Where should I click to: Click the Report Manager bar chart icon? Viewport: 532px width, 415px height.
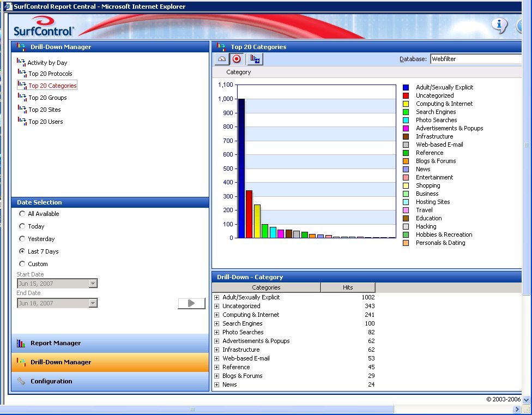(x=21, y=343)
